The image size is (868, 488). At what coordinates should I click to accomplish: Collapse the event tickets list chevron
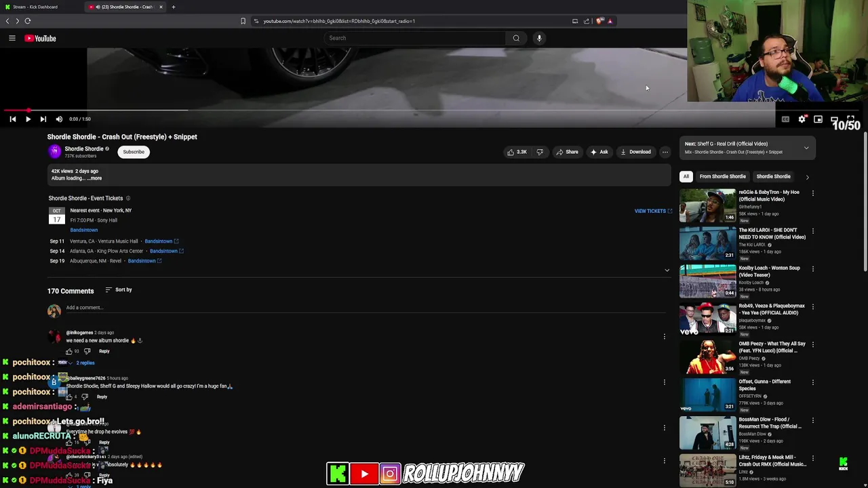click(x=667, y=270)
